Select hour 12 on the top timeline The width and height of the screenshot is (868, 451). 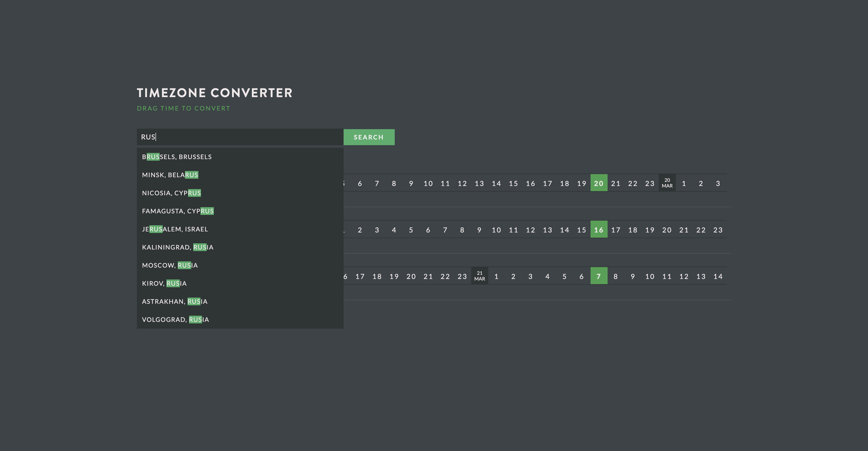pos(462,183)
